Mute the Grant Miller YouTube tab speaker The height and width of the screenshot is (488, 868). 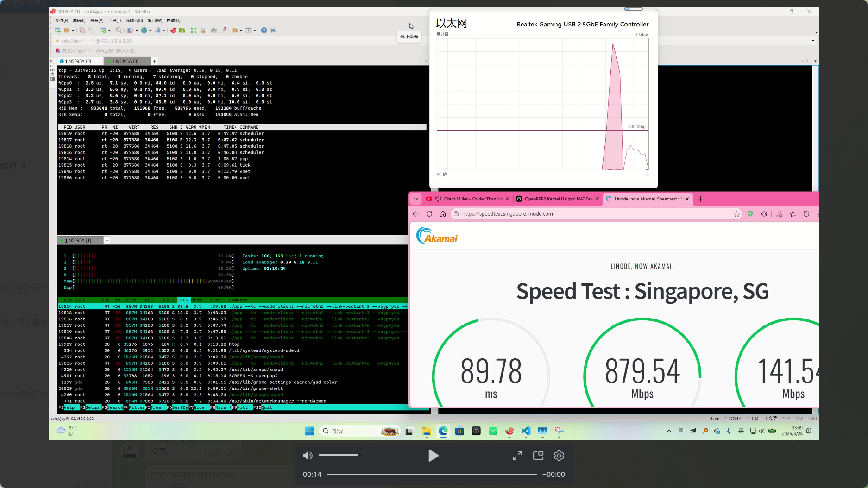coord(438,199)
